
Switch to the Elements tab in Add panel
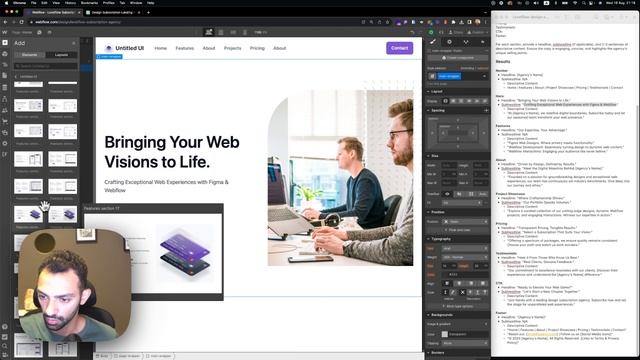[29, 55]
